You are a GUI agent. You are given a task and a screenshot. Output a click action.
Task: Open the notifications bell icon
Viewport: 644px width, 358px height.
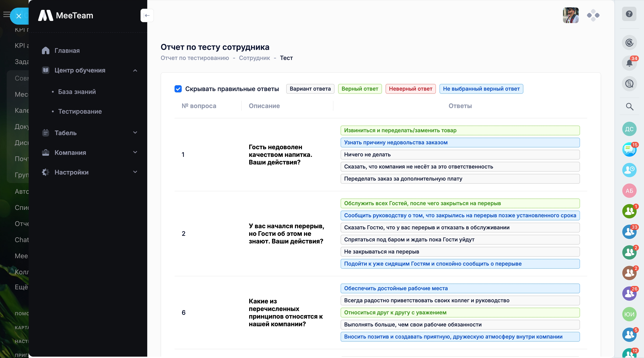pos(629,63)
